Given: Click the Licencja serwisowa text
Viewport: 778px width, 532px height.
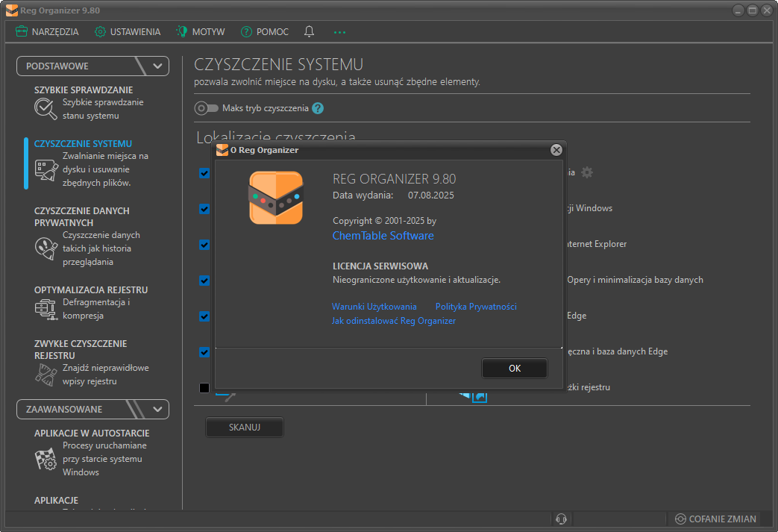Looking at the screenshot, I should (380, 266).
